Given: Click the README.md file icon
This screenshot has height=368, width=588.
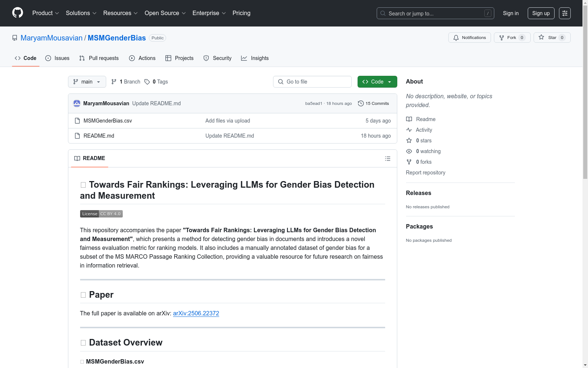Looking at the screenshot, I should point(77,136).
